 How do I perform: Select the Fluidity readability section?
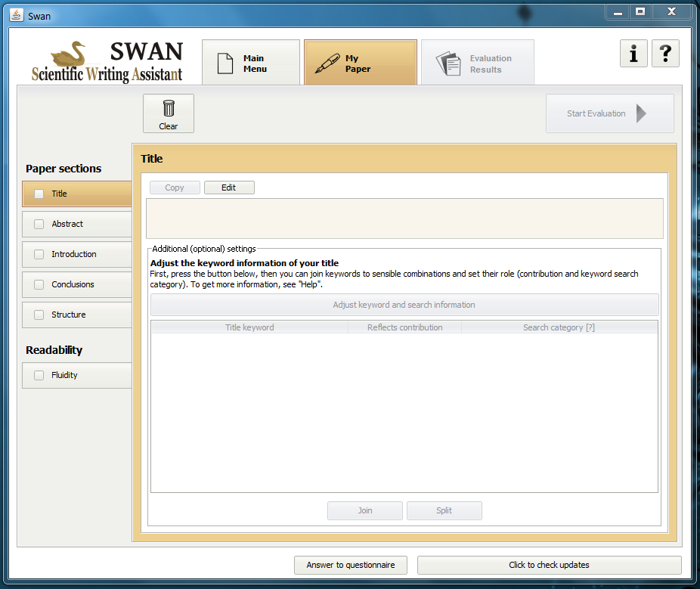click(77, 375)
